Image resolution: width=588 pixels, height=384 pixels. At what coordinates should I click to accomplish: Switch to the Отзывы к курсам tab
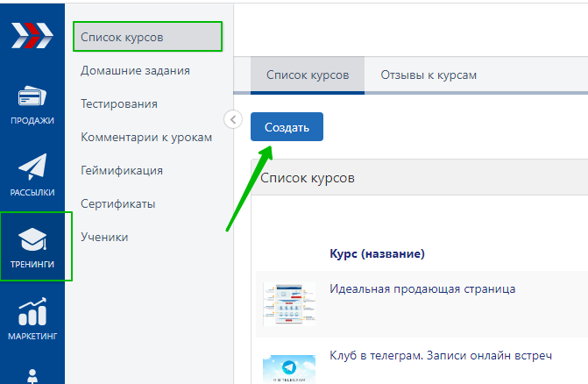pyautogui.click(x=429, y=75)
